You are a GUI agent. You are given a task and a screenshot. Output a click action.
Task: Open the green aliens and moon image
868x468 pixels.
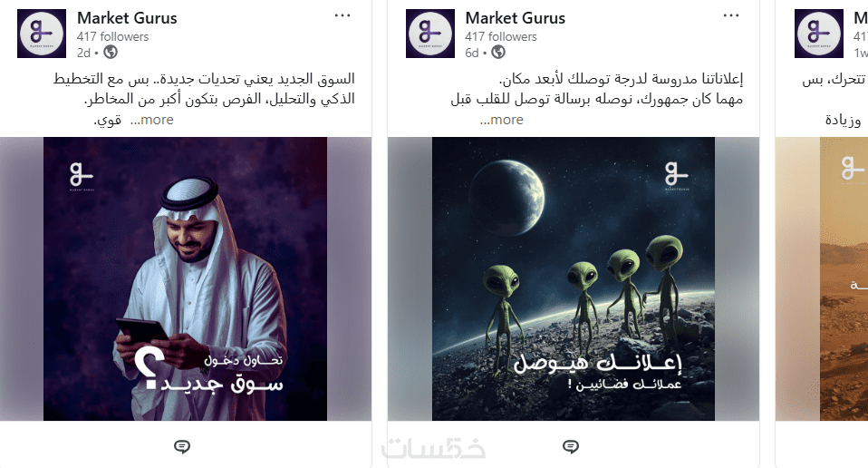pyautogui.click(x=574, y=278)
